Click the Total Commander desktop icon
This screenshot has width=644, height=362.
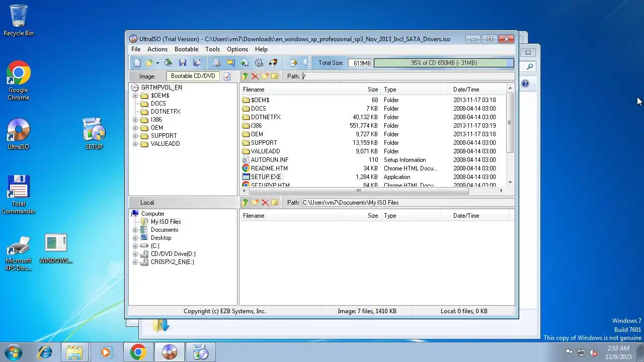tap(19, 195)
